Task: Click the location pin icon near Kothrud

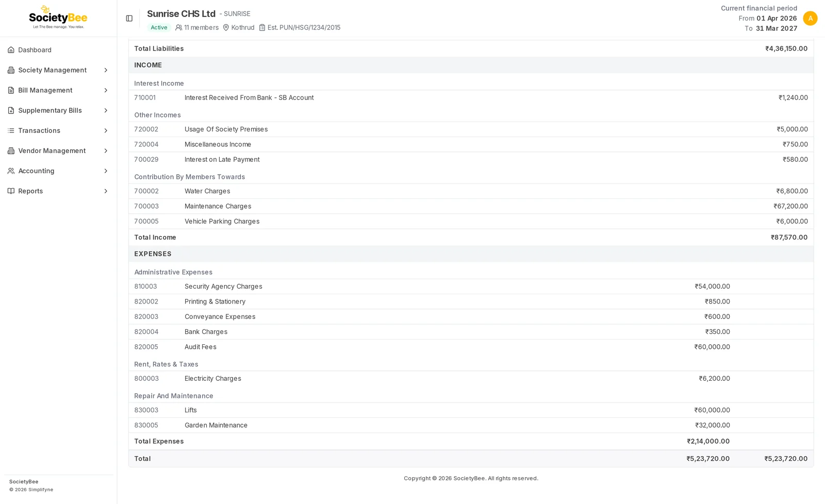Action: coord(226,27)
